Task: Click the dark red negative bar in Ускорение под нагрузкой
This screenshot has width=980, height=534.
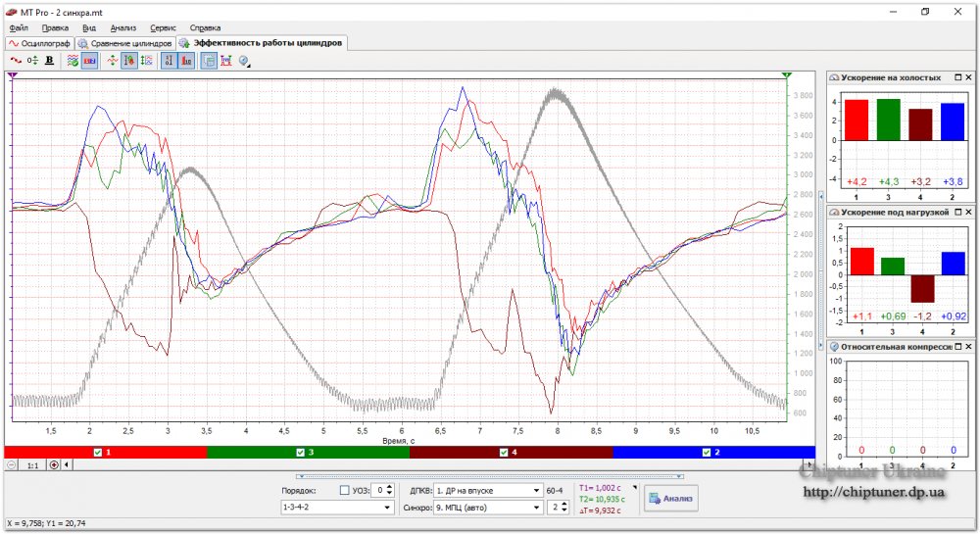Action: click(x=922, y=288)
